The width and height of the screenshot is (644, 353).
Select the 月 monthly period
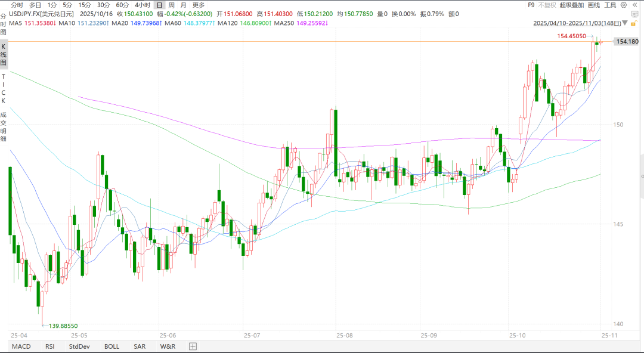click(x=183, y=5)
